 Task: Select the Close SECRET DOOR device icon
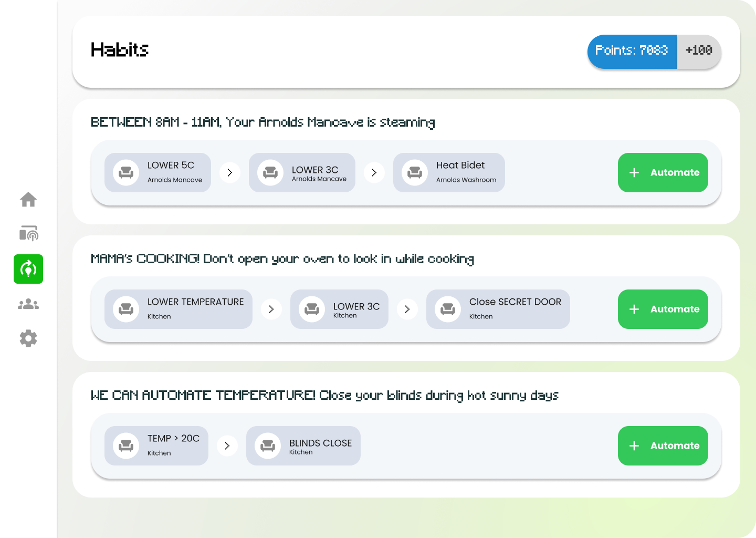tap(448, 309)
